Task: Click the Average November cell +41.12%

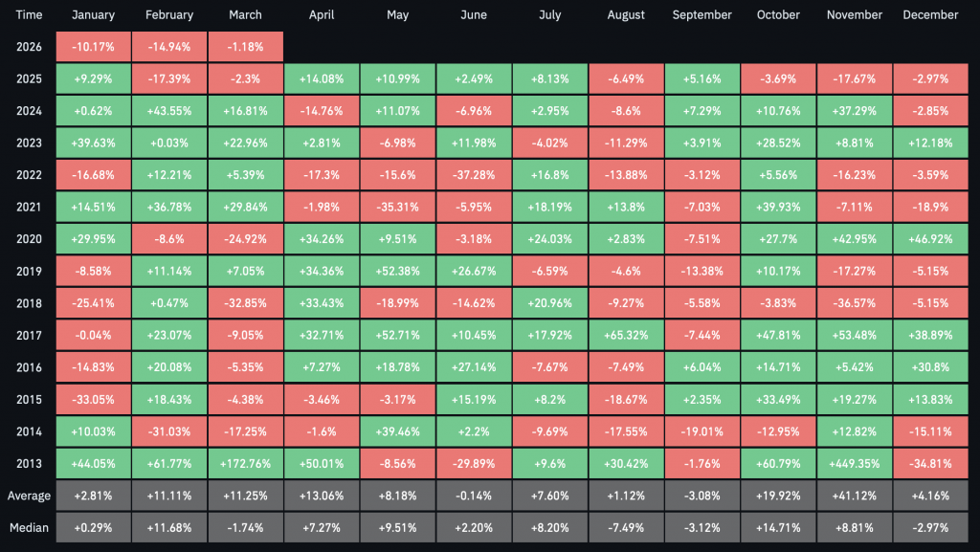Action: click(854, 496)
